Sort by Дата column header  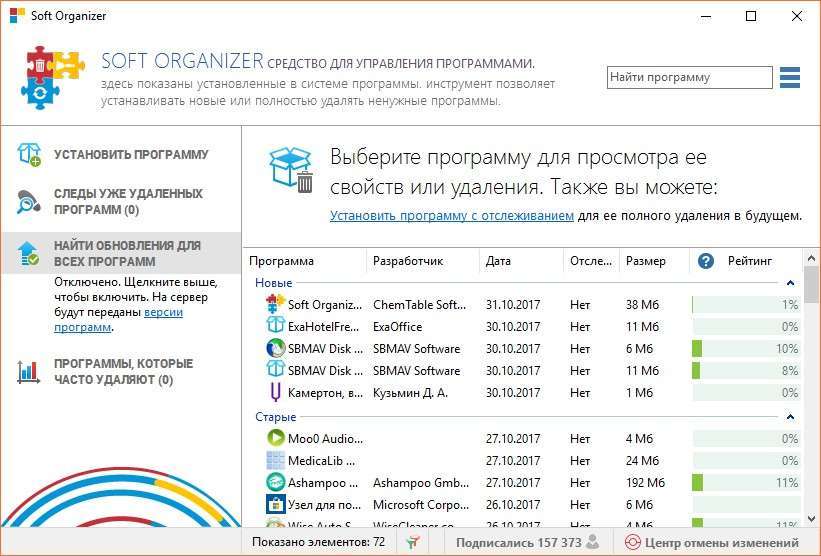point(498,261)
